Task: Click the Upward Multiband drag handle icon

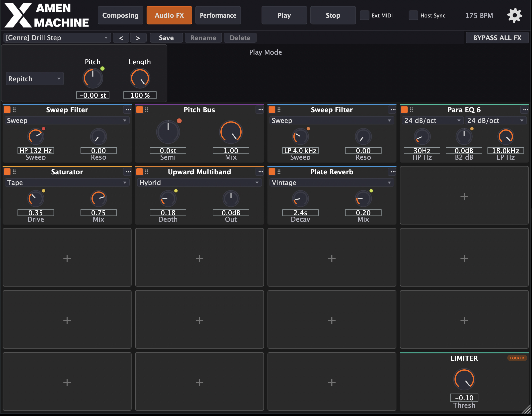Action: click(147, 172)
